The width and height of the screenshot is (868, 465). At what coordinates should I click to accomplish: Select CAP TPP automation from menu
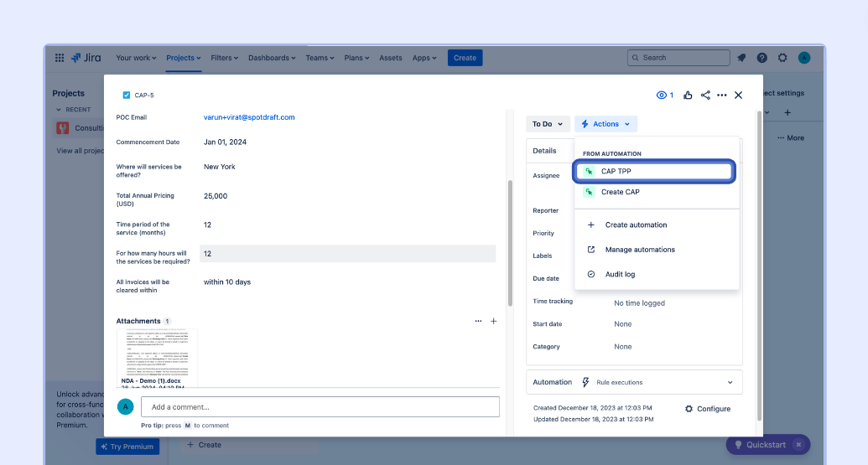[x=655, y=171]
